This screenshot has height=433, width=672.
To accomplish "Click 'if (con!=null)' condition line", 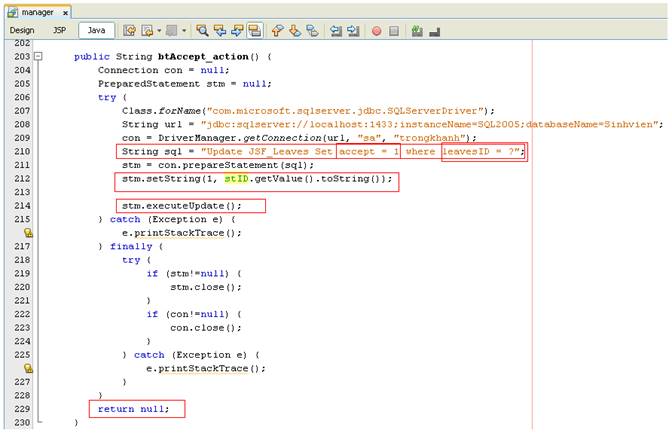I will click(x=194, y=314).
